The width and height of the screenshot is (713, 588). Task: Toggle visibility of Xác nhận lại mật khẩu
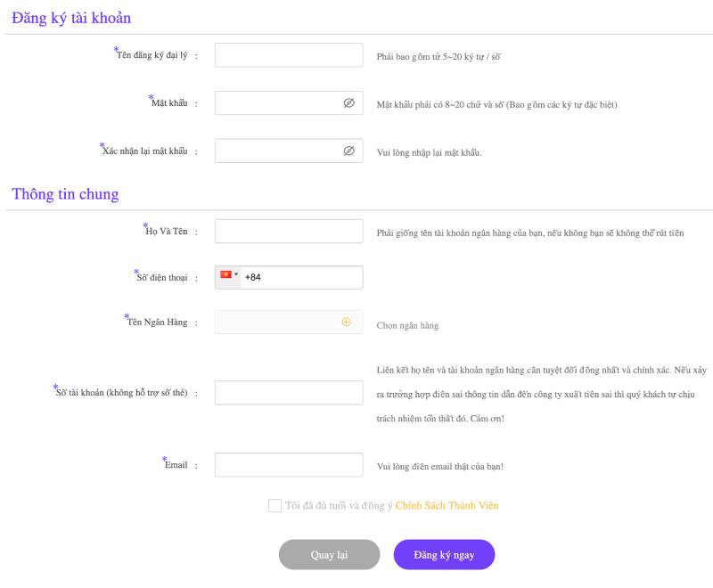pos(348,151)
